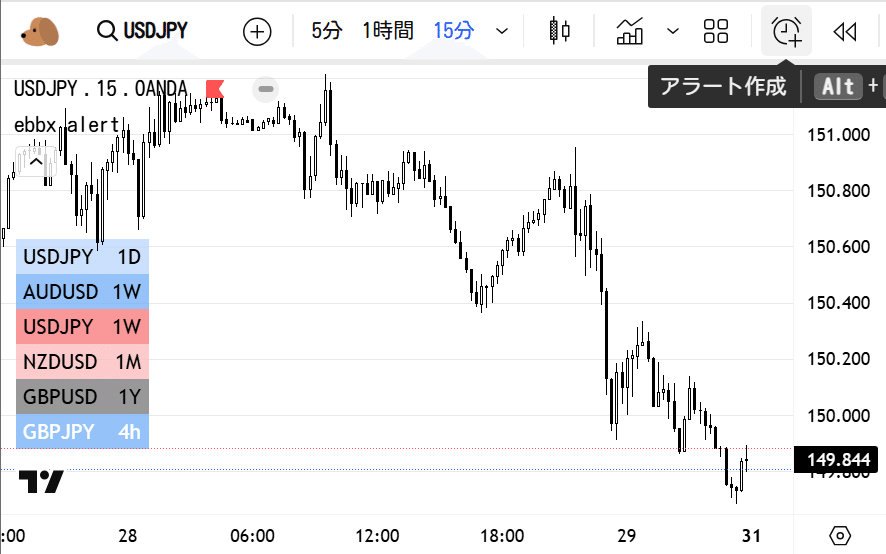Click the red flag next to the symbol
886x554 pixels.
(214, 89)
